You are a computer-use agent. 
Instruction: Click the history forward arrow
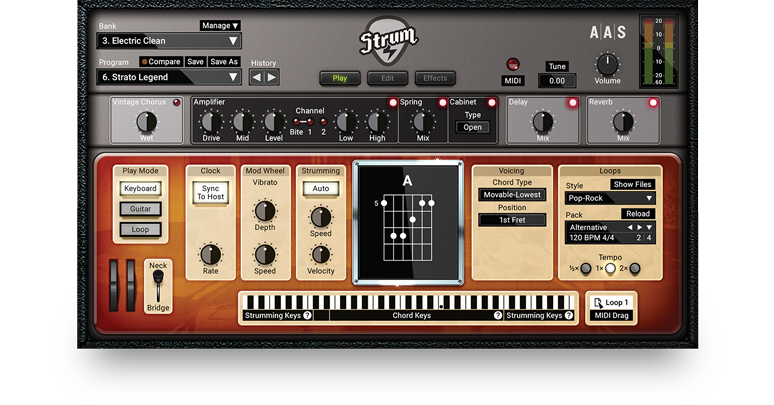pyautogui.click(x=271, y=78)
